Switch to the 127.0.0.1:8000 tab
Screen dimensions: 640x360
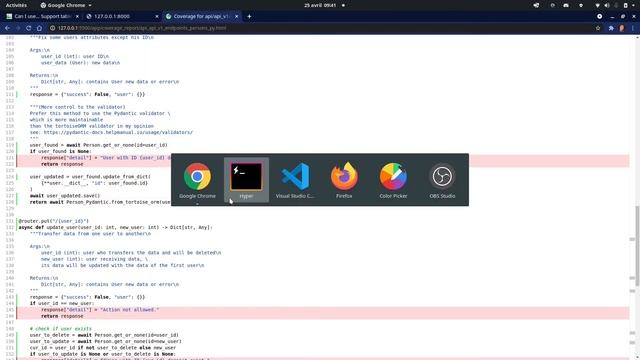coord(122,16)
